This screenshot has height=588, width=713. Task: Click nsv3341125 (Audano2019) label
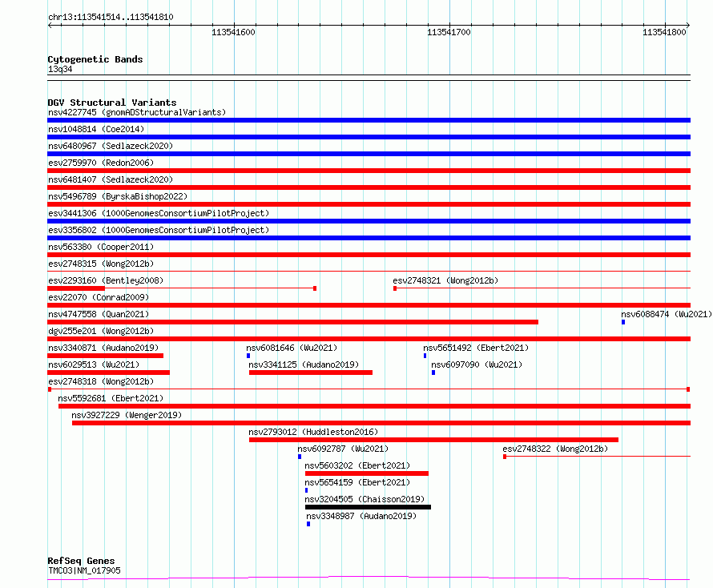tap(304, 364)
